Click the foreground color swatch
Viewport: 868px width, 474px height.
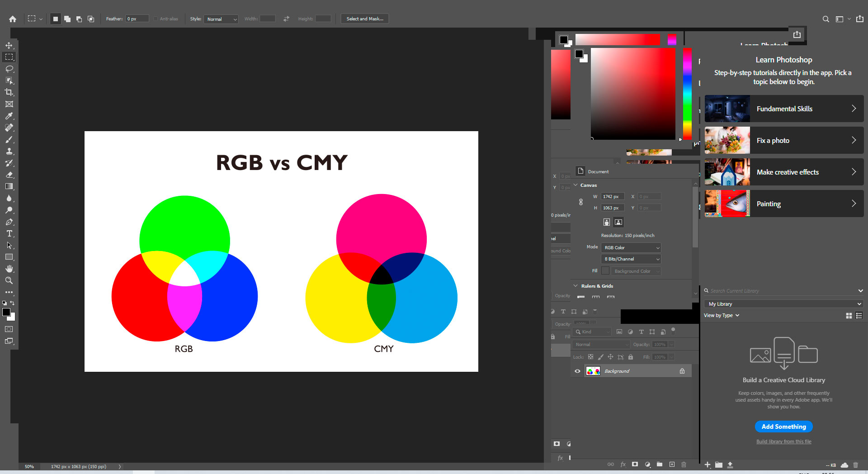[6, 312]
